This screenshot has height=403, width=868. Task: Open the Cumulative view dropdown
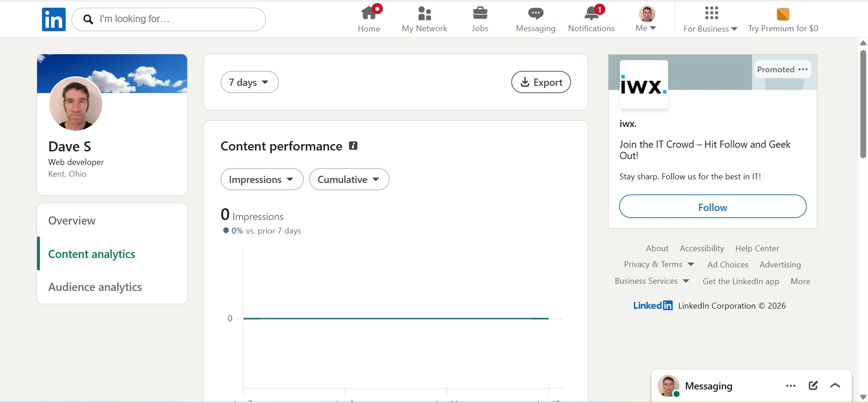[349, 179]
